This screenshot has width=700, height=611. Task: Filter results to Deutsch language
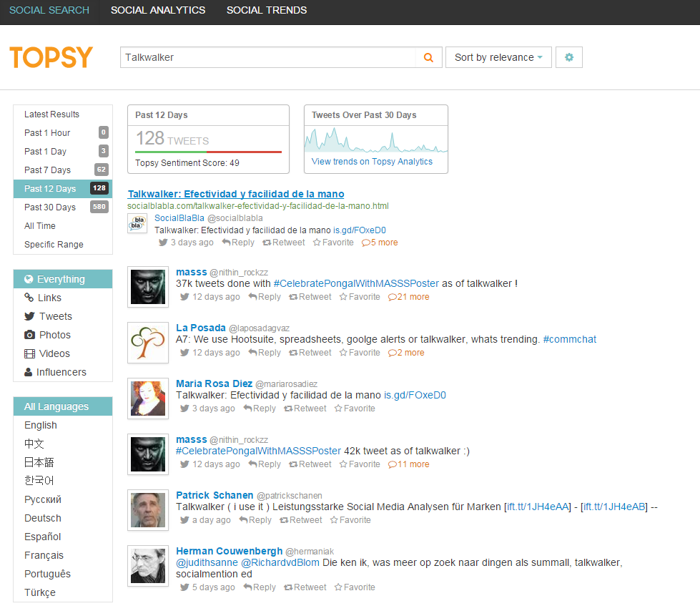pyautogui.click(x=63, y=518)
